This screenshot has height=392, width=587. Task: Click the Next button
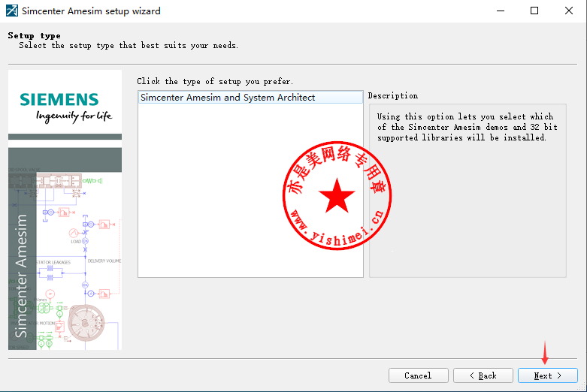point(547,375)
